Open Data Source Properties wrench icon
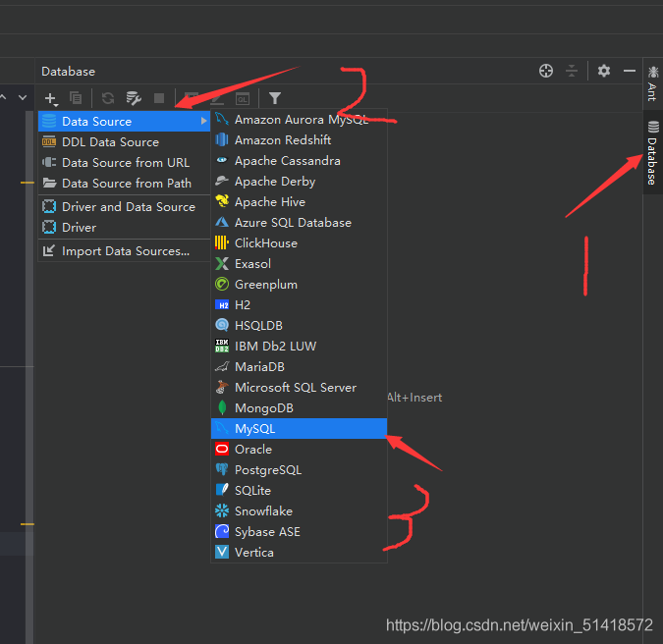The width and height of the screenshot is (663, 644). tap(134, 98)
